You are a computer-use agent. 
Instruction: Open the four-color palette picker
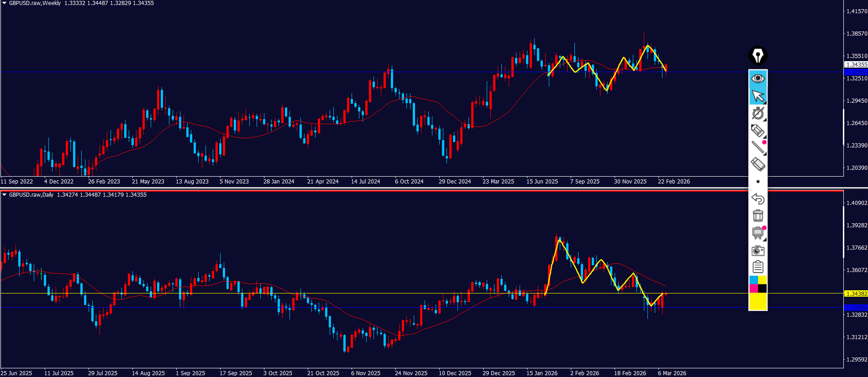click(x=758, y=284)
